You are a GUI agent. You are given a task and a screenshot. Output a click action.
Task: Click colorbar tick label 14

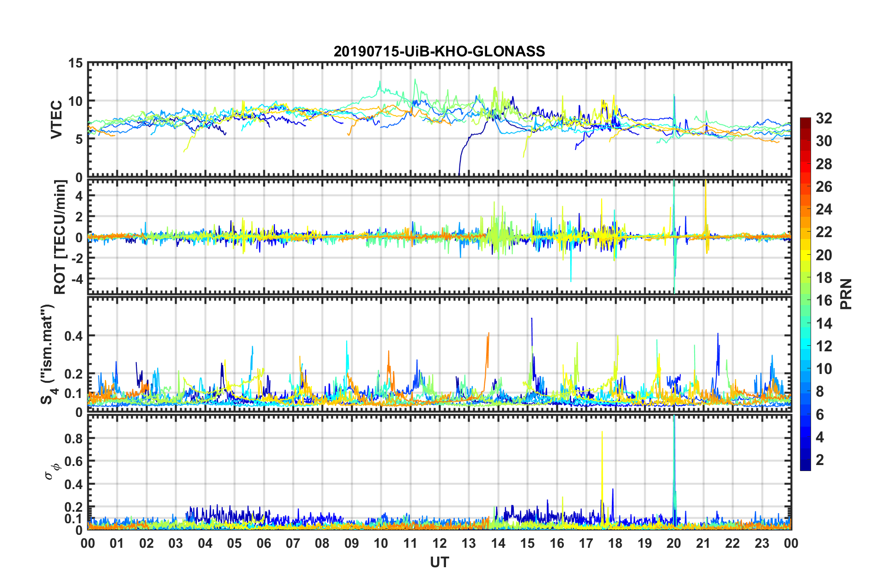(824, 324)
